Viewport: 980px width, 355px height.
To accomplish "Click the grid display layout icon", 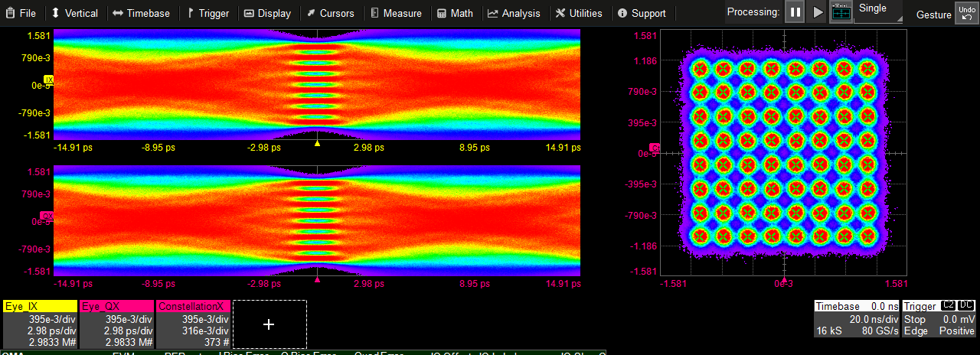I will click(x=841, y=12).
